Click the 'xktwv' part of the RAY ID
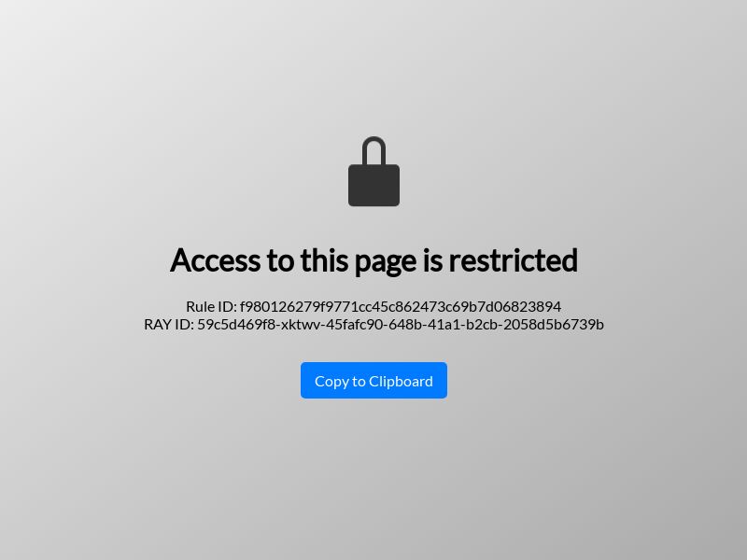The width and height of the screenshot is (747, 560). click(303, 325)
